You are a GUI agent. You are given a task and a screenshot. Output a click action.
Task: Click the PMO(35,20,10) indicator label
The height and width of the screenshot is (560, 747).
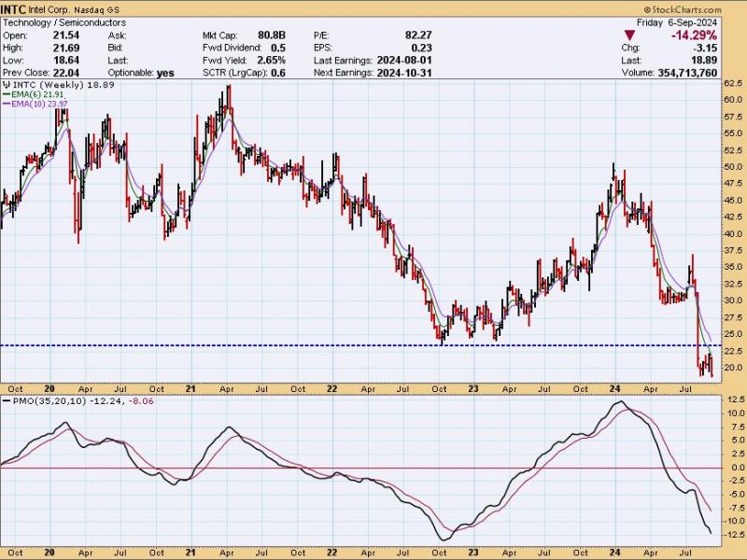[49, 401]
